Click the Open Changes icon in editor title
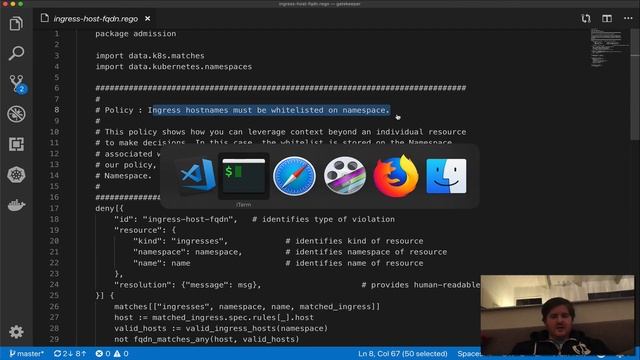 586,18
